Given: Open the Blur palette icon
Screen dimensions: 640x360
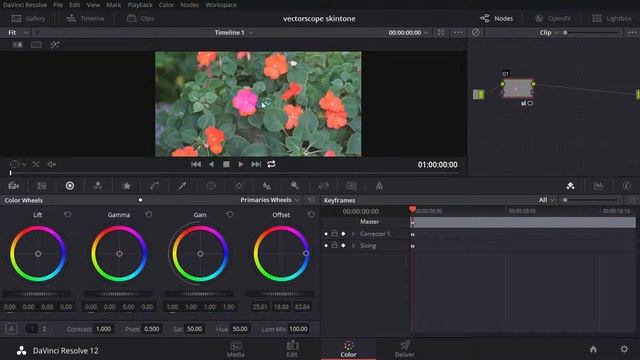Looking at the screenshot, I should click(x=267, y=186).
